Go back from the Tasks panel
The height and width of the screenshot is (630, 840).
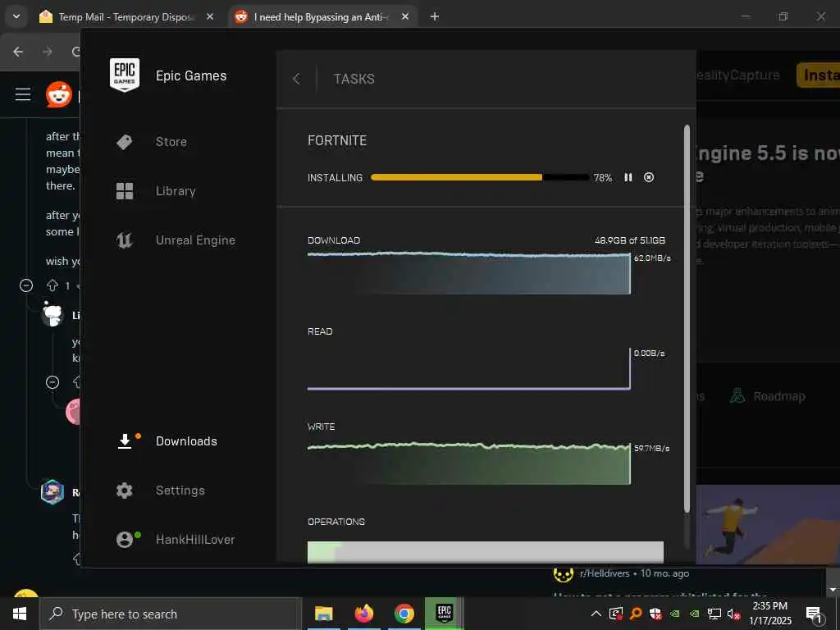[x=297, y=80]
